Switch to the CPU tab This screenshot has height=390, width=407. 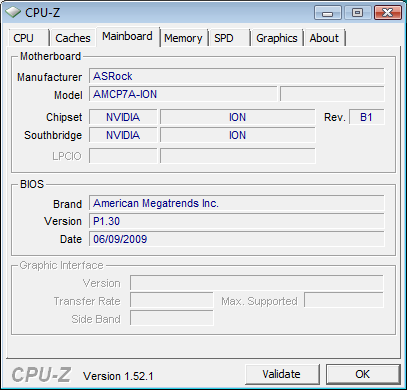(29, 38)
